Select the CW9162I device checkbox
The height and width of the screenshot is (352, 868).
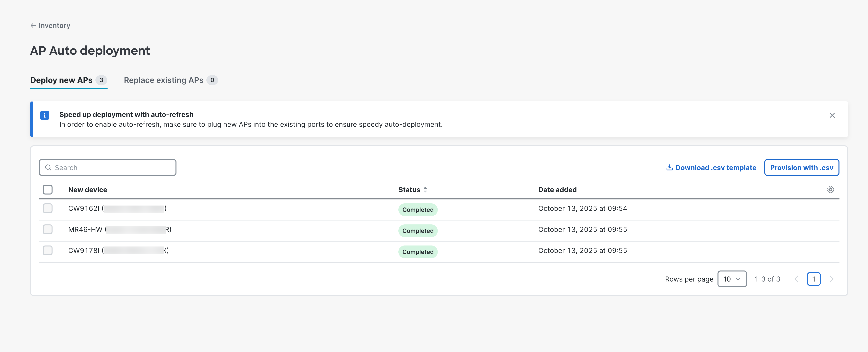[47, 208]
